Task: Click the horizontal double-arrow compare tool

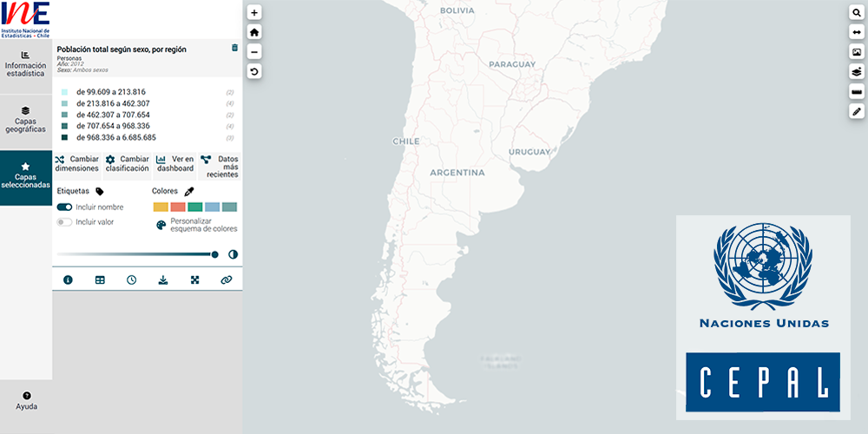Action: (857, 33)
